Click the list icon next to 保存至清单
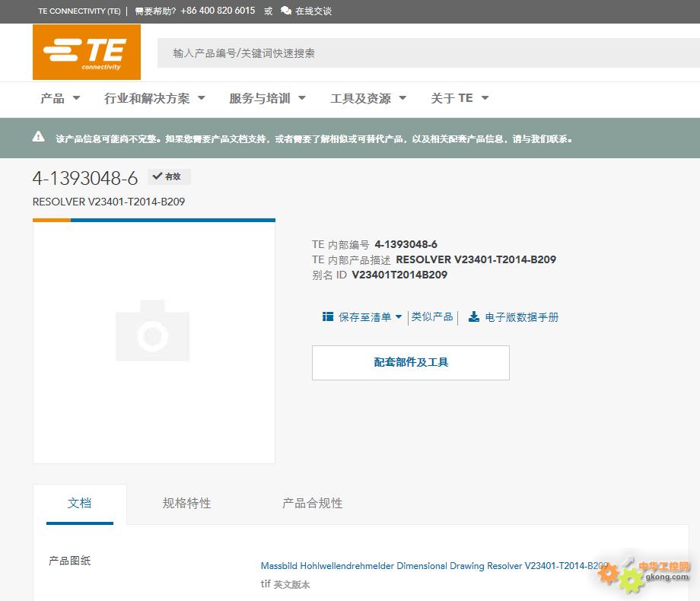 pos(328,316)
